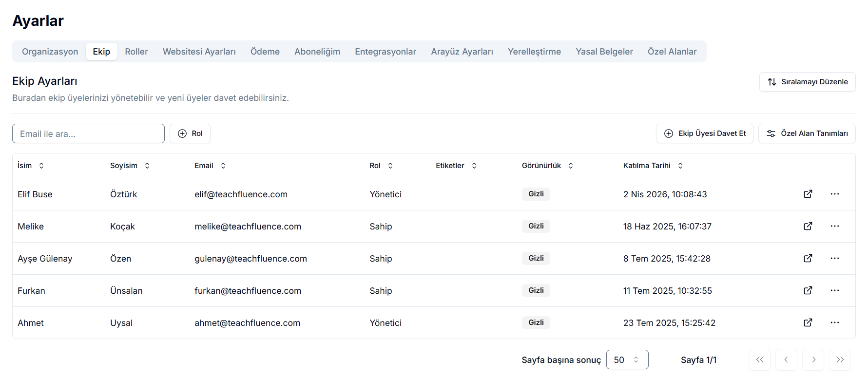This screenshot has width=868, height=379.
Task: Switch to Özel Alanlar tab
Action: [x=672, y=52]
